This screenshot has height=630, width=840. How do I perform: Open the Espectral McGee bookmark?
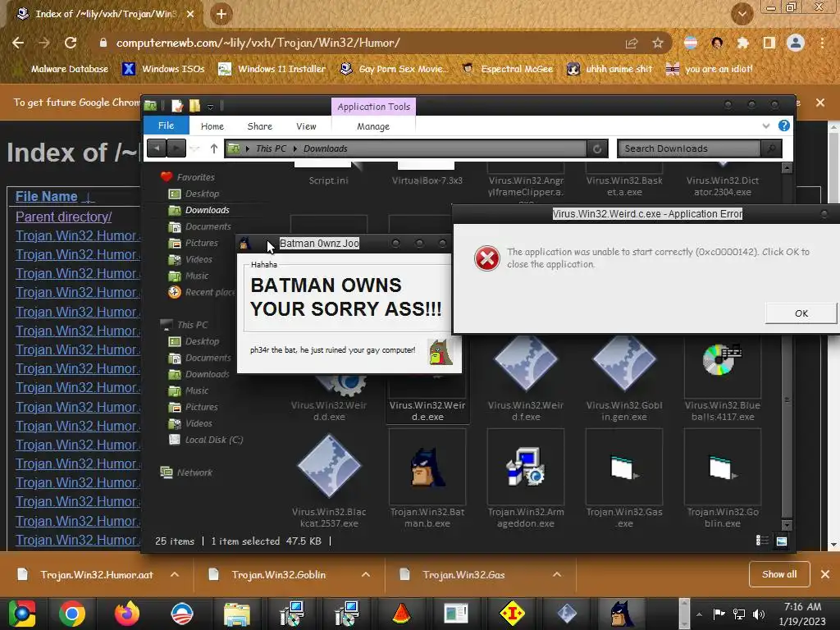(x=508, y=69)
